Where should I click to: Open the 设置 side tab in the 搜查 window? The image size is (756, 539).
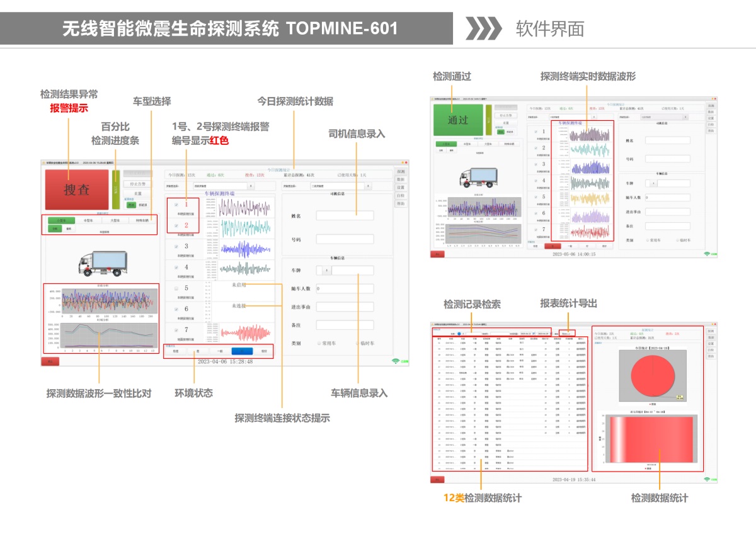coord(401,188)
